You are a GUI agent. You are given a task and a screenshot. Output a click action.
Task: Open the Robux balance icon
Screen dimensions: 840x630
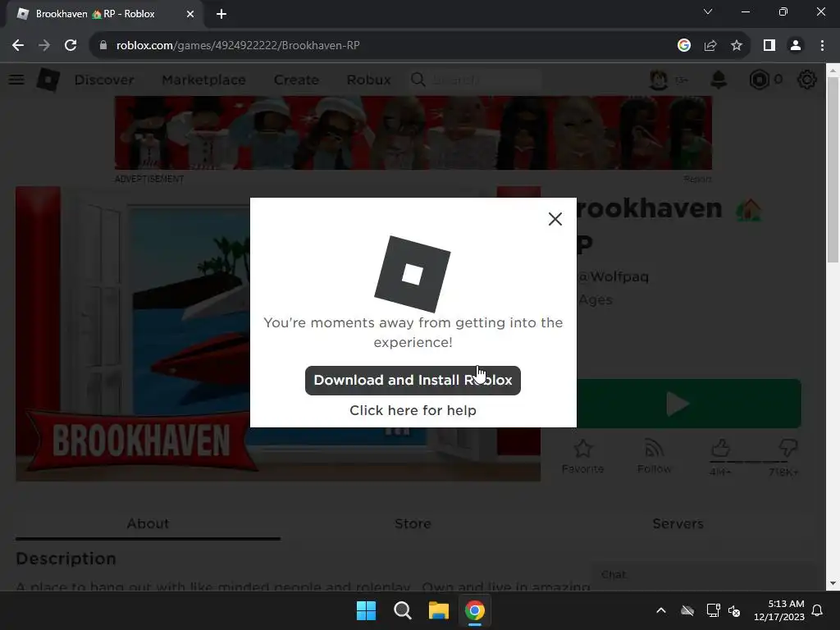(759, 80)
